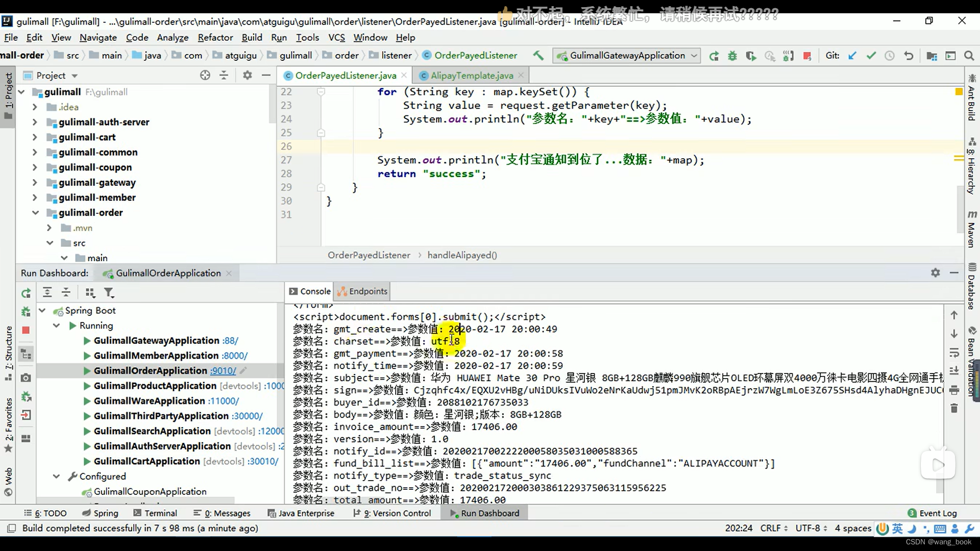This screenshot has width=980, height=551.
Task: Click the red Stop icon in top toolbar
Action: [x=807, y=56]
